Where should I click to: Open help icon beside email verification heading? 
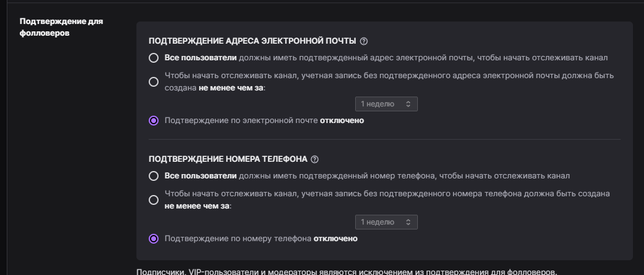coord(364,41)
